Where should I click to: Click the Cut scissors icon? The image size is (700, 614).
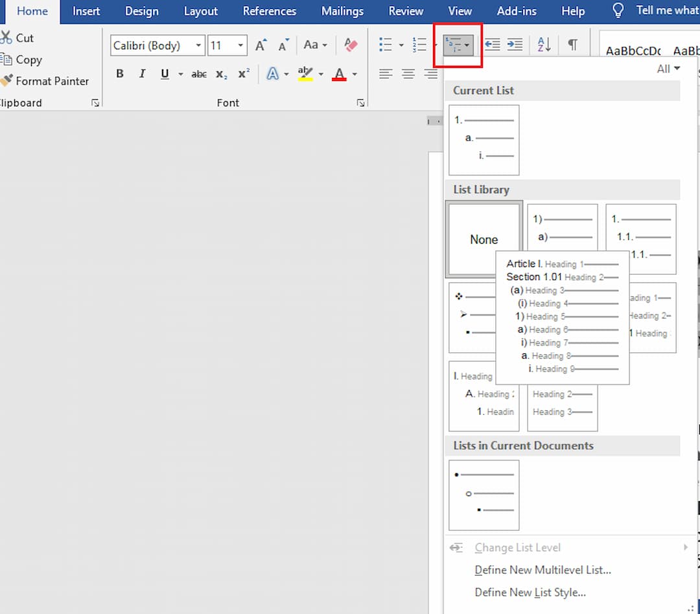click(x=6, y=38)
